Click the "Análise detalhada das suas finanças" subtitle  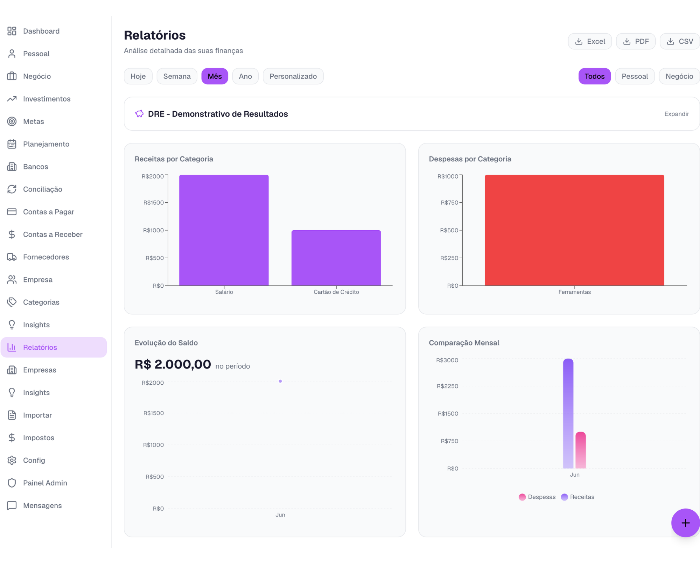pos(183,51)
